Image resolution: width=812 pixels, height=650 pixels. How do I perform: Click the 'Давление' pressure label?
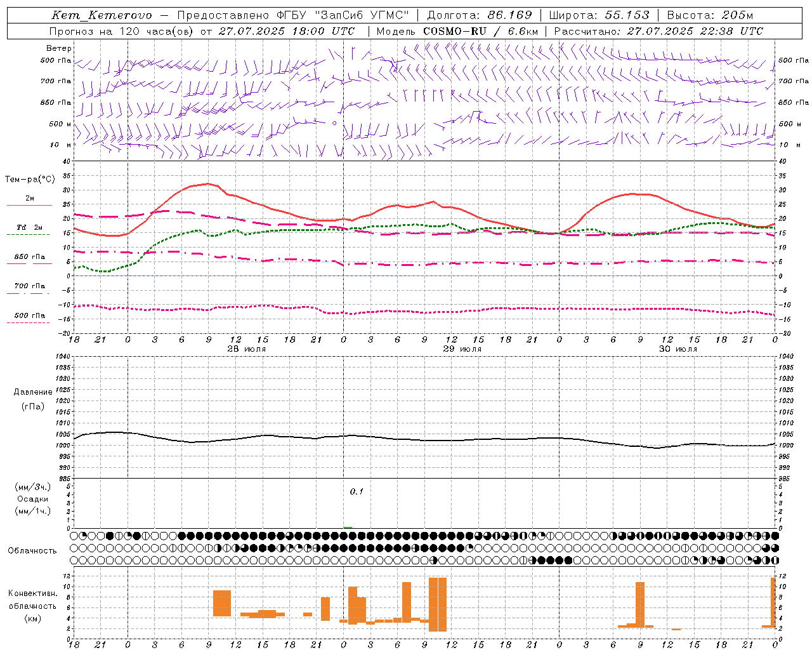coord(33,392)
